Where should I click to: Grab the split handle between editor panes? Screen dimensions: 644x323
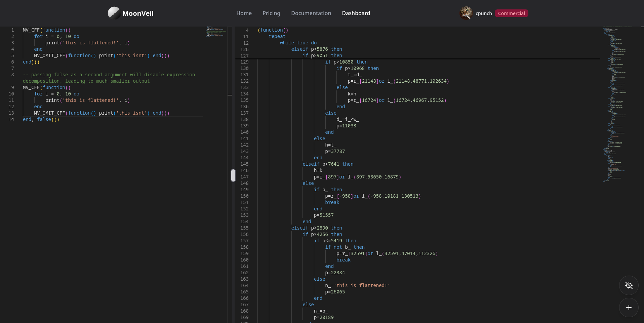[233, 175]
